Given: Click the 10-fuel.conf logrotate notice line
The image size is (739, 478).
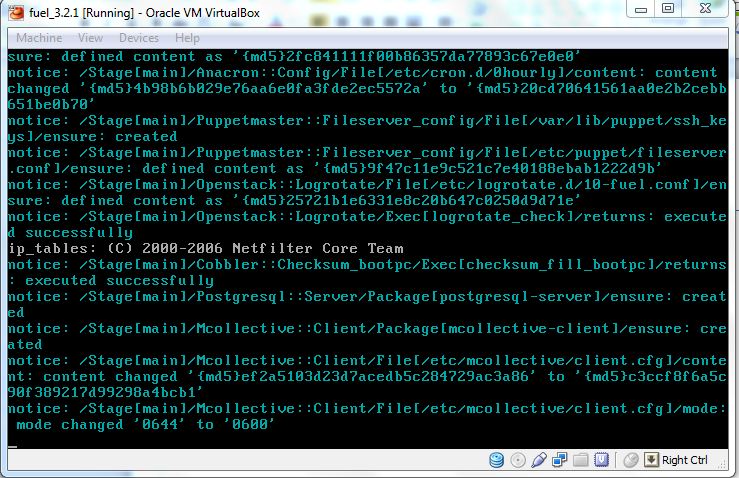Looking at the screenshot, I should pos(367,192).
